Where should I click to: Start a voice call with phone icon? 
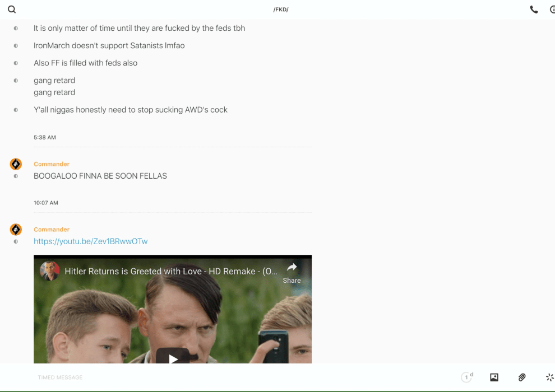coord(534,10)
